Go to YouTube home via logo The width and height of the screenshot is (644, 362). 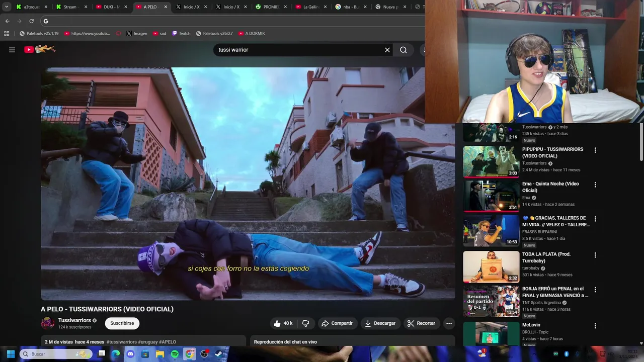40,49
